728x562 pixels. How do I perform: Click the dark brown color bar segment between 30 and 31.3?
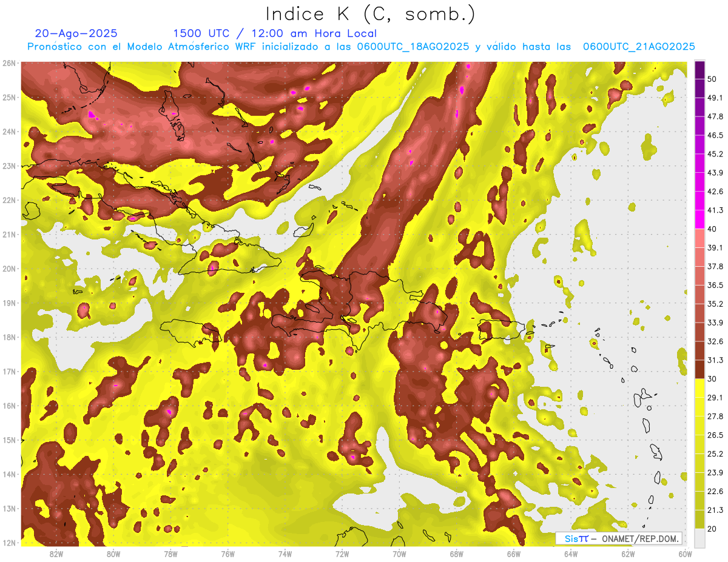tap(699, 369)
